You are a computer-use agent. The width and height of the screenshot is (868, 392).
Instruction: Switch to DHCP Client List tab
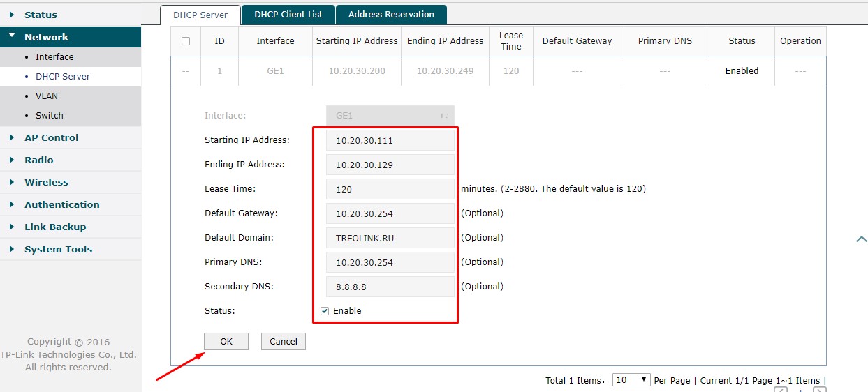[x=288, y=15]
